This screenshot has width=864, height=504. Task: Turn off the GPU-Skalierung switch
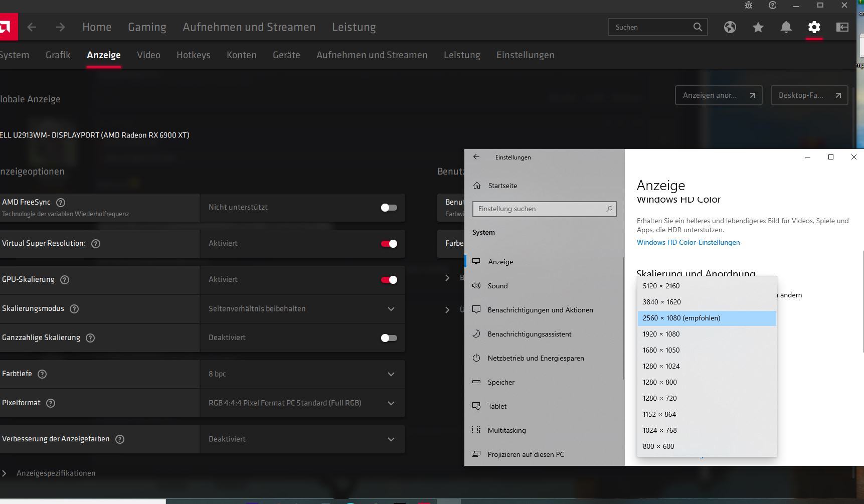(389, 280)
